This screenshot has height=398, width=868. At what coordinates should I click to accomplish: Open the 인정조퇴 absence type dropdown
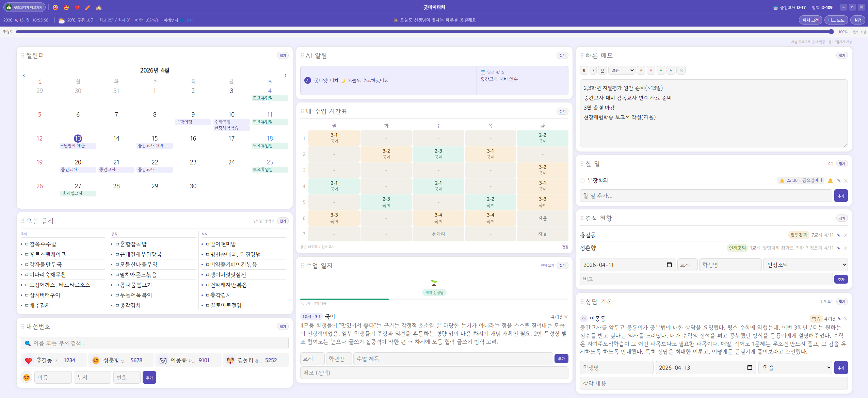tap(805, 265)
